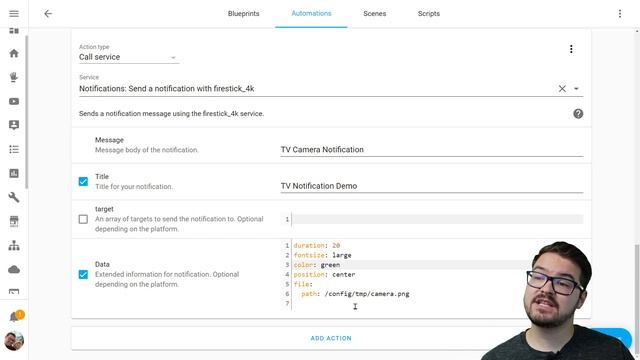Image resolution: width=640 pixels, height=360 pixels.
Task: Focus the Title input field
Action: pos(431,186)
